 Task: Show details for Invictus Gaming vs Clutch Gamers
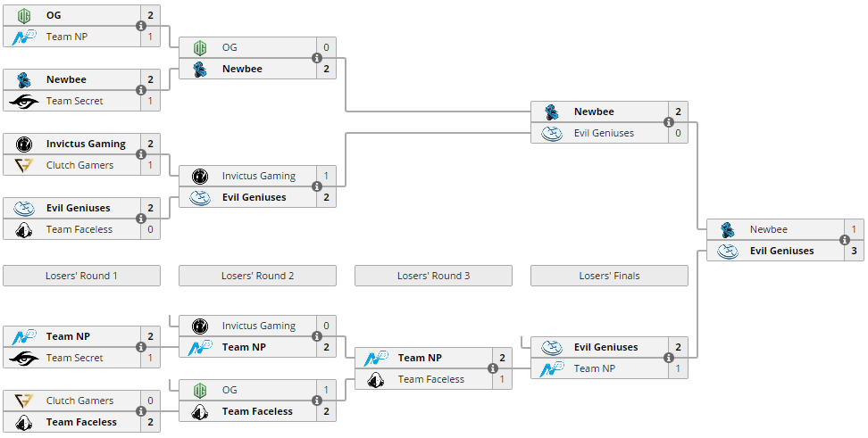[x=141, y=154]
